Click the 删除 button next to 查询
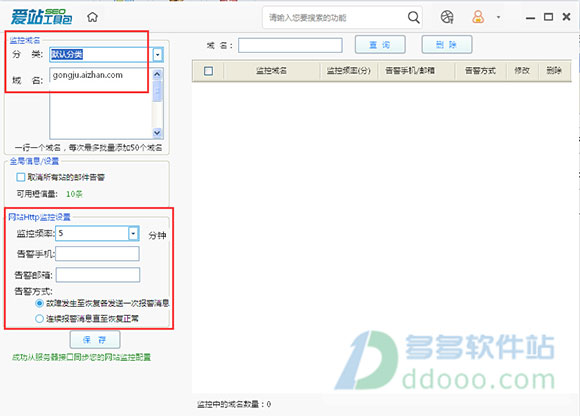The width and height of the screenshot is (580, 416). (447, 45)
